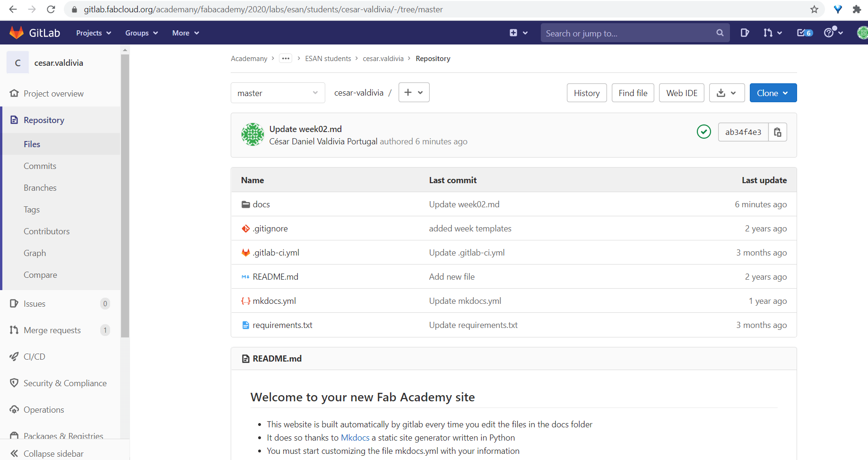Expand the Clone dropdown
This screenshot has width=868, height=460.
pyautogui.click(x=773, y=93)
